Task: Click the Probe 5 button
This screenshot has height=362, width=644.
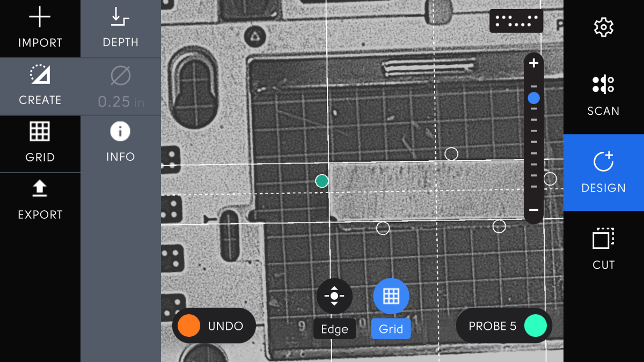Action: coord(503,326)
